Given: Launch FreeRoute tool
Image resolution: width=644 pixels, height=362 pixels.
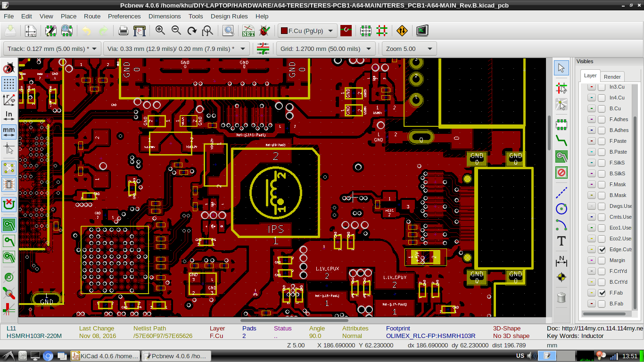Looking at the screenshot, I should click(x=402, y=31).
